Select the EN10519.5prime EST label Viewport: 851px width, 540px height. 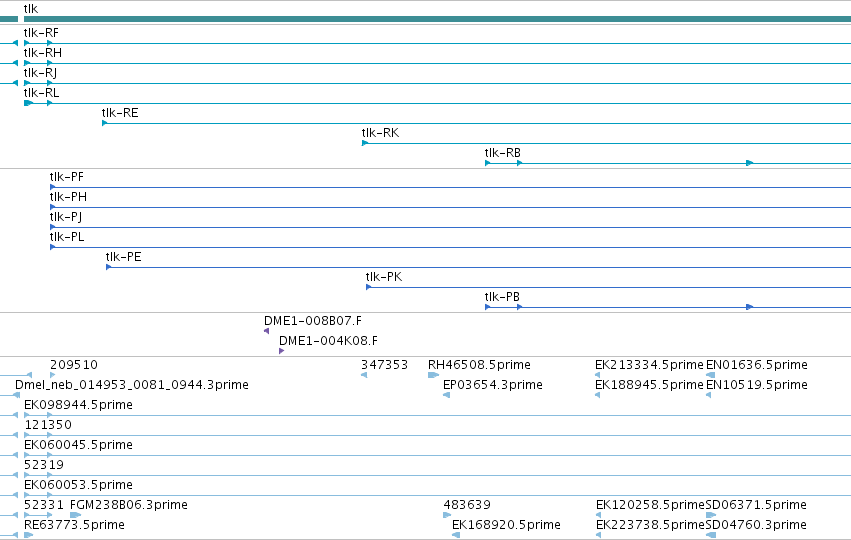[757, 385]
